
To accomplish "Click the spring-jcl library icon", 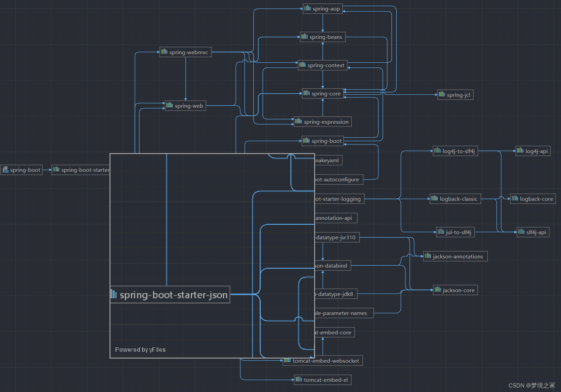I will pyautogui.click(x=442, y=94).
